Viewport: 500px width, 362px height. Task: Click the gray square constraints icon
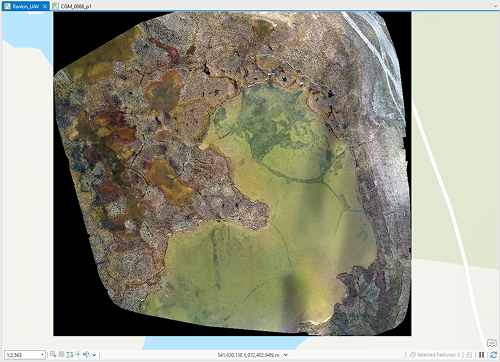pyautogui.click(x=61, y=354)
